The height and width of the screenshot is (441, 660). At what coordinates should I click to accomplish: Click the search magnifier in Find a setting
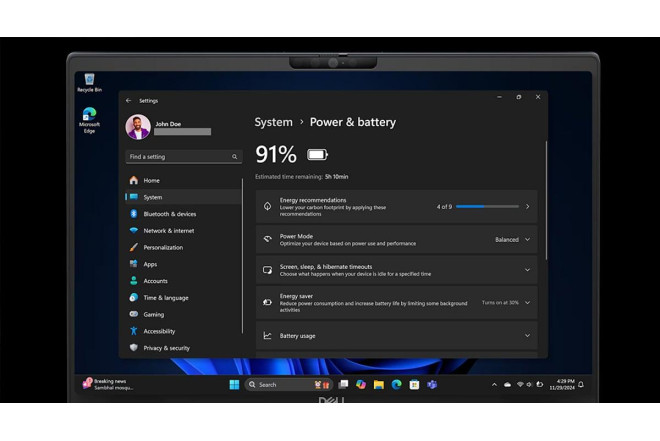[x=234, y=157]
